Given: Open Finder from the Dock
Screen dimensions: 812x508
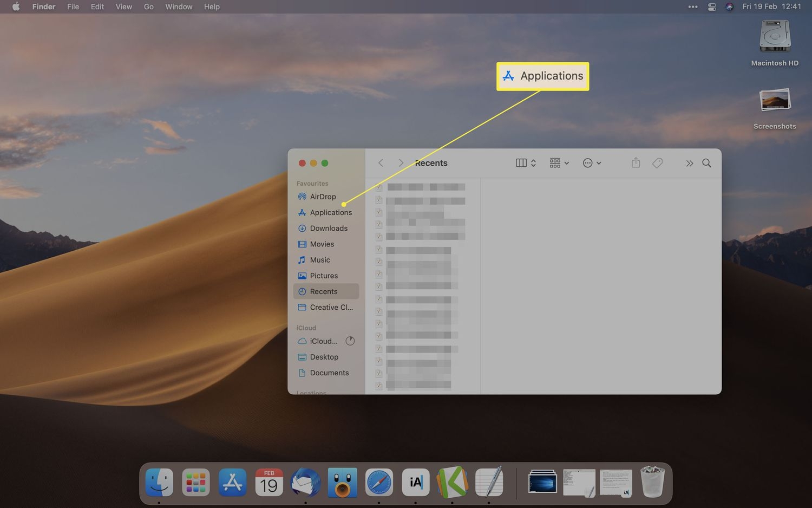Looking at the screenshot, I should (159, 482).
